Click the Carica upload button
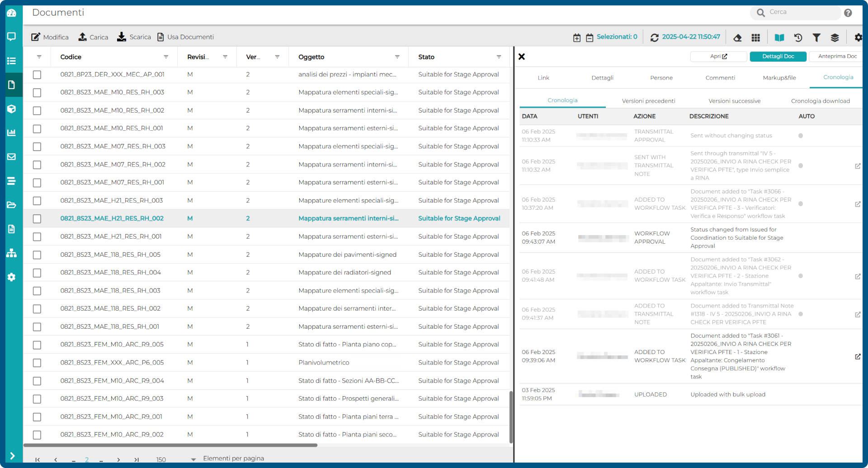 (93, 37)
